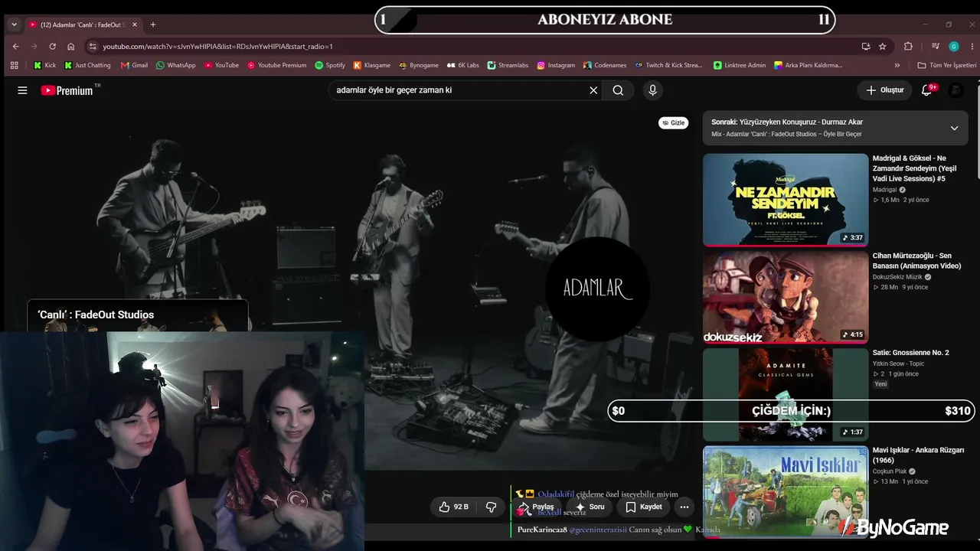Play Mavi Işıklar Ankara Rüzgarı thumbnail
Viewport: 980px width, 551px height.
point(786,491)
